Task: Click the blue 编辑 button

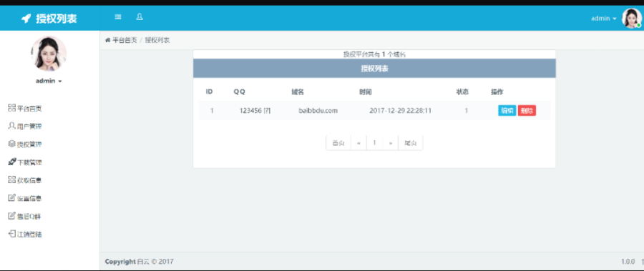Action: (x=507, y=110)
